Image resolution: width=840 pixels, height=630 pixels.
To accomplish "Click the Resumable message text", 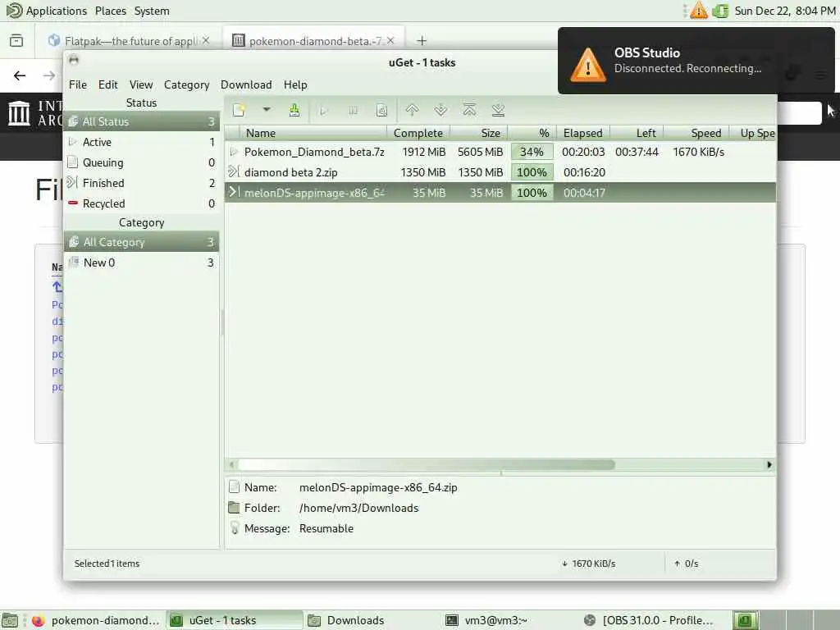I will (x=326, y=529).
